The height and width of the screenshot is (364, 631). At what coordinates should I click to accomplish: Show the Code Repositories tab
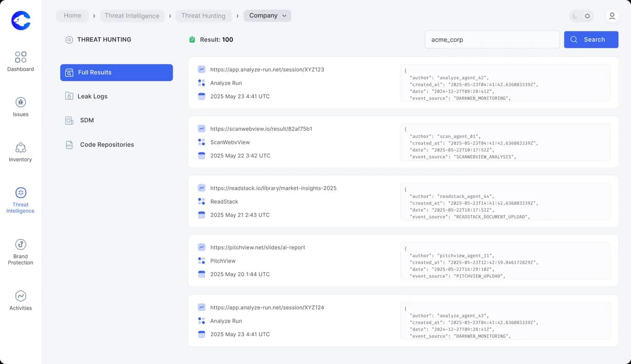(x=106, y=144)
